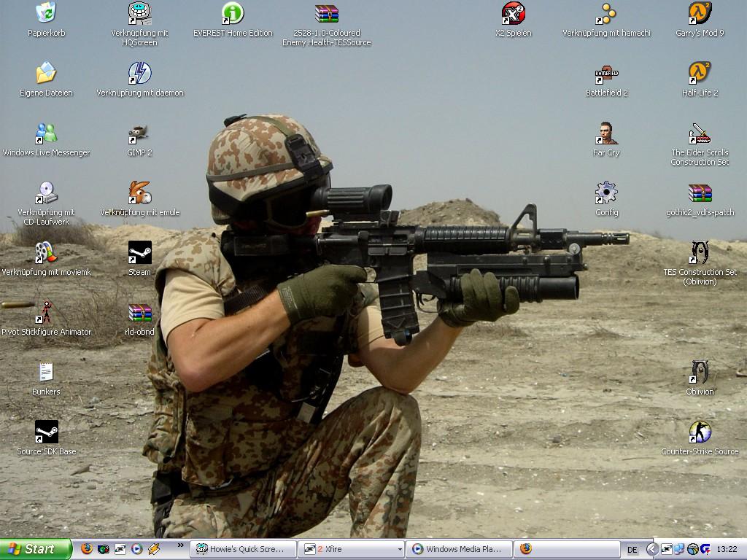Launch the HQScreen shortcut on desktop
Viewport: 747px width, 560px height.
click(x=139, y=13)
